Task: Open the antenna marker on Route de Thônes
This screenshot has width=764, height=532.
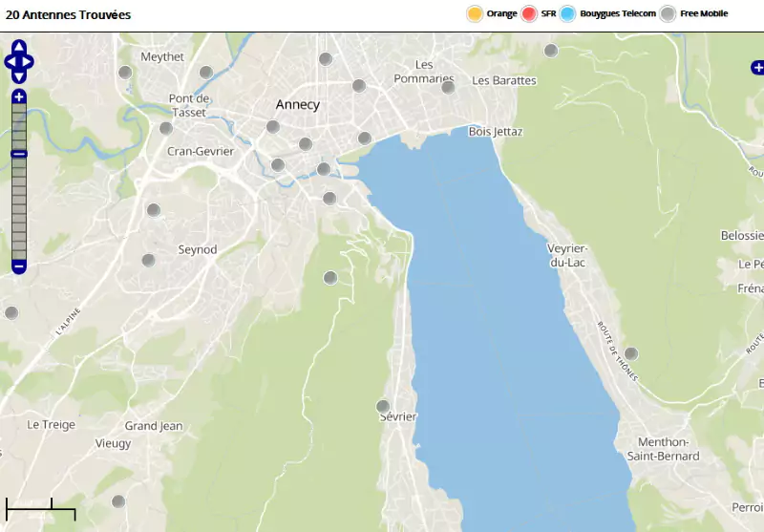Action: (631, 353)
